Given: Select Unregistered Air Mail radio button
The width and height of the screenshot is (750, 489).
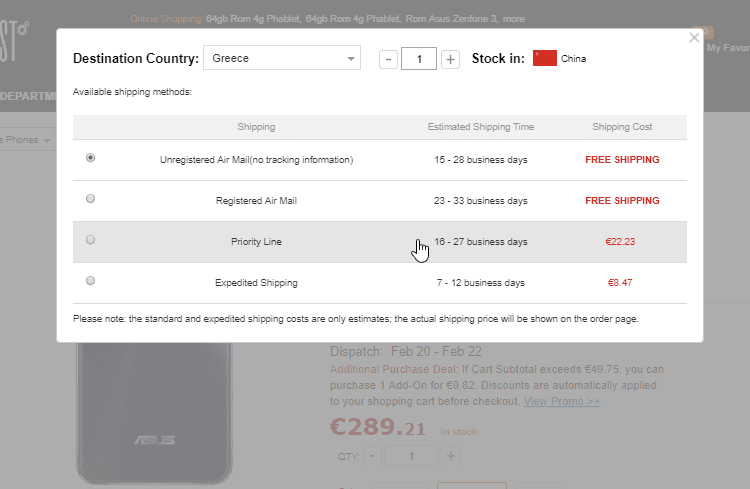Looking at the screenshot, I should (91, 158).
